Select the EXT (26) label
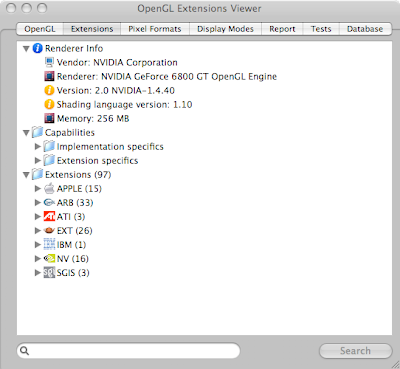Image resolution: width=400 pixels, height=369 pixels. 74,231
